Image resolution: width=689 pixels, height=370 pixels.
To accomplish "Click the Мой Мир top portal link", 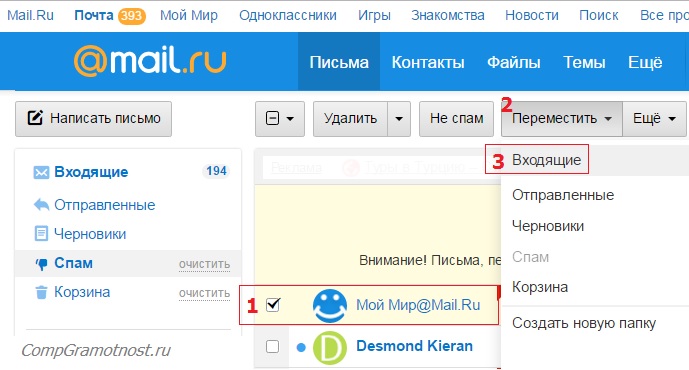I will 189,15.
